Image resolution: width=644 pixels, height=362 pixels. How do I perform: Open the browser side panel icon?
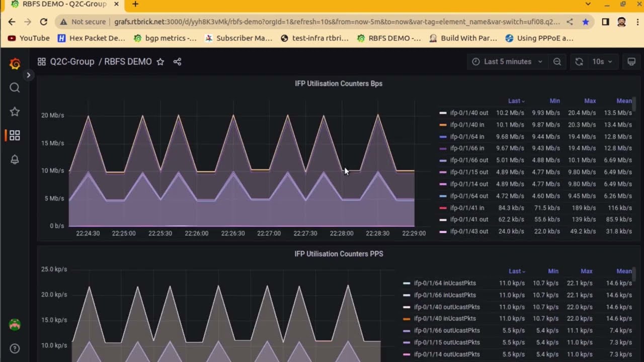(606, 22)
